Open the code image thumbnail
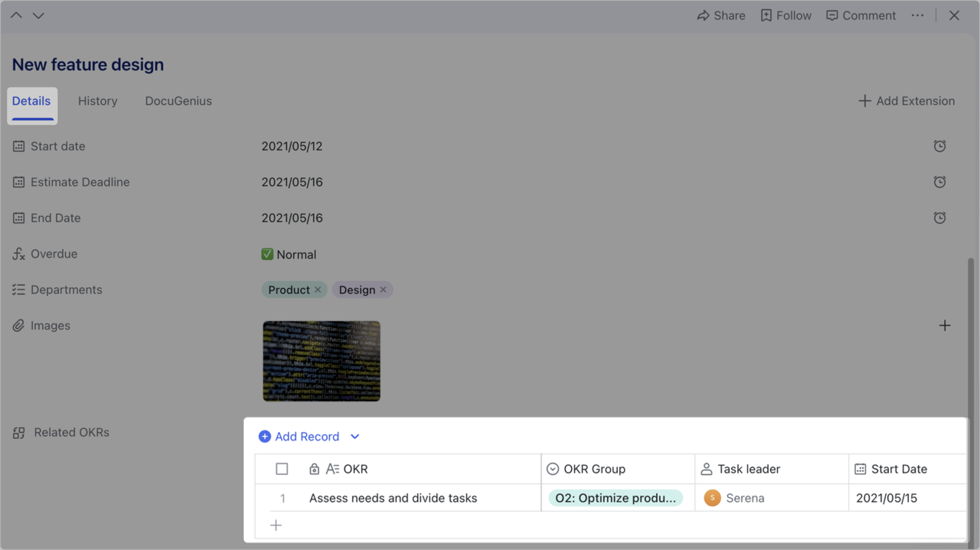This screenshot has height=550, width=980. click(x=322, y=361)
